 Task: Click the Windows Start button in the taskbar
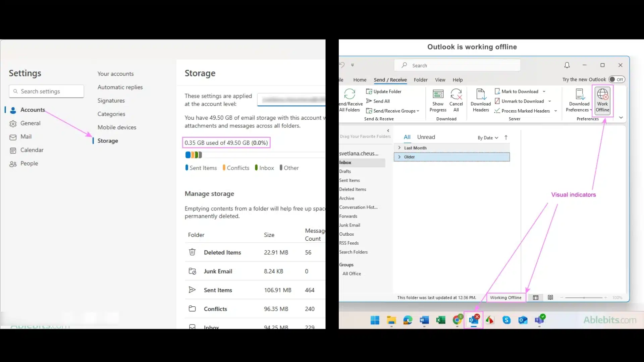coord(375,320)
